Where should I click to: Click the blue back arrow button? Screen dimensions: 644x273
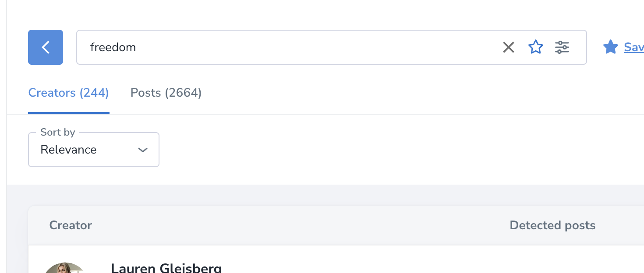(46, 47)
